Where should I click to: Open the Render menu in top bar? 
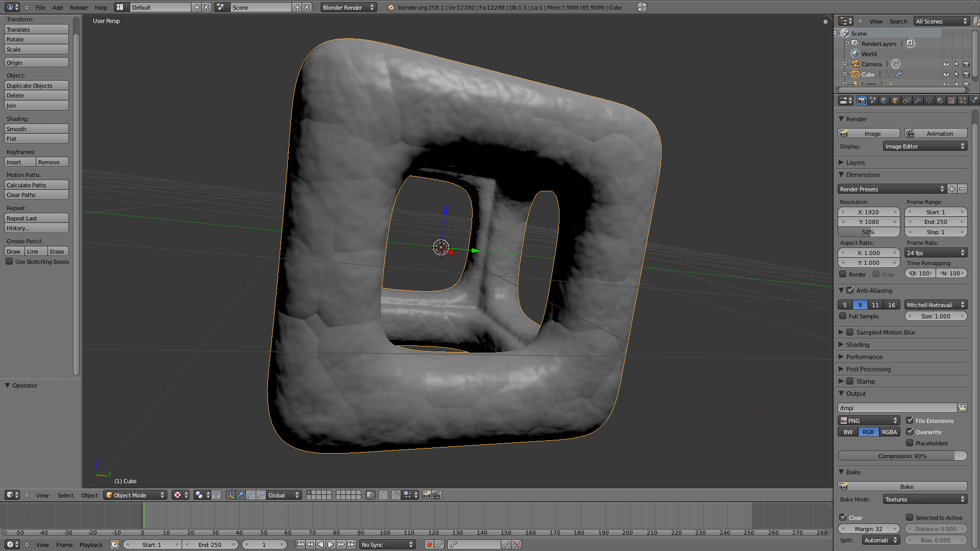pyautogui.click(x=79, y=7)
